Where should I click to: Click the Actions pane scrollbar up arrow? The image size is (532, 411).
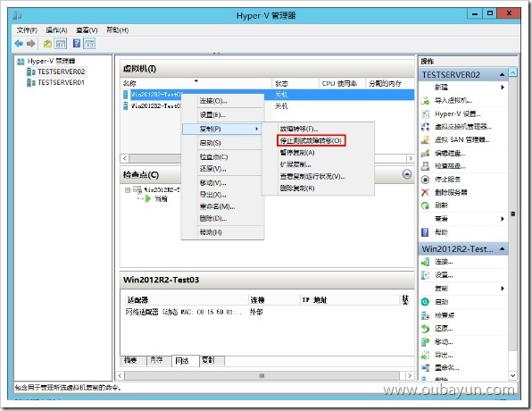point(512,72)
